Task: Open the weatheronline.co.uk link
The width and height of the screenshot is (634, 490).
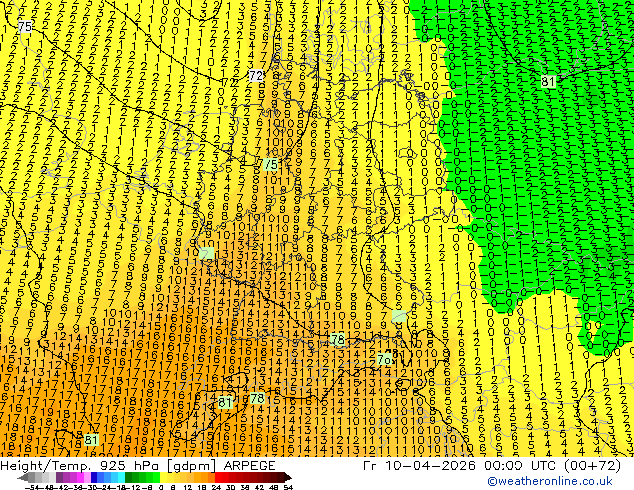Action: 550,481
